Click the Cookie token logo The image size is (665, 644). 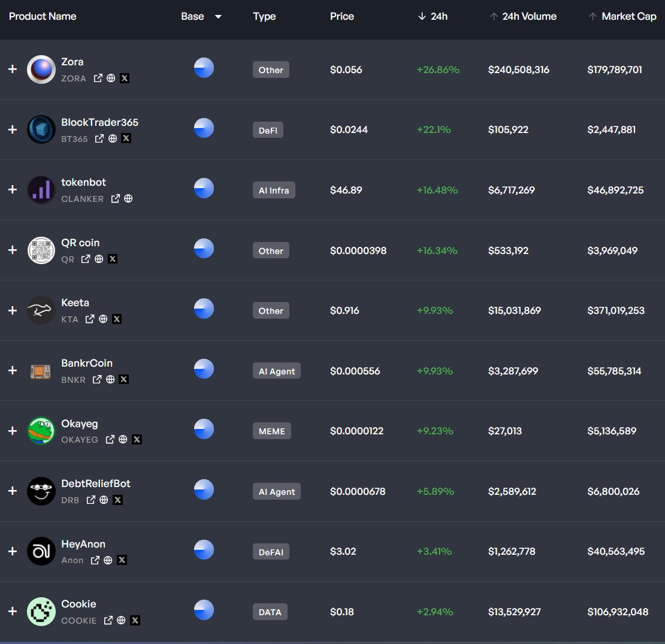pyautogui.click(x=41, y=612)
